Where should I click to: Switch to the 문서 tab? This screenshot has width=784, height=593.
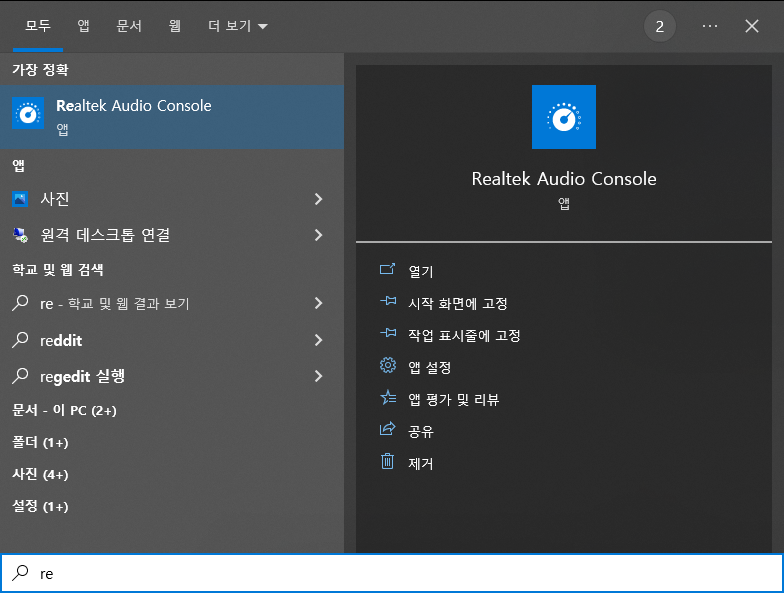pyautogui.click(x=129, y=26)
